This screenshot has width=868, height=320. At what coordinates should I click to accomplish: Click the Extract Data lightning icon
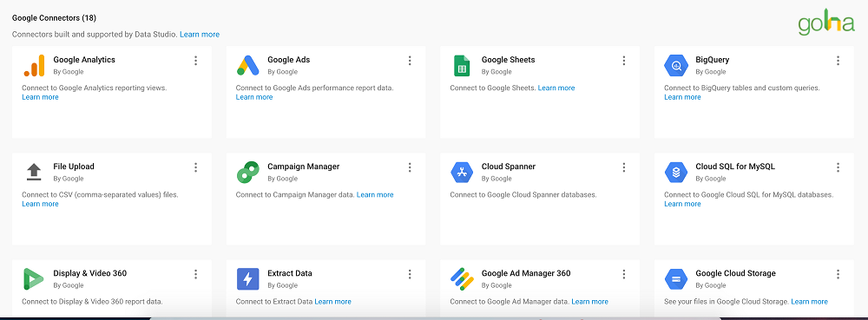[x=247, y=279]
